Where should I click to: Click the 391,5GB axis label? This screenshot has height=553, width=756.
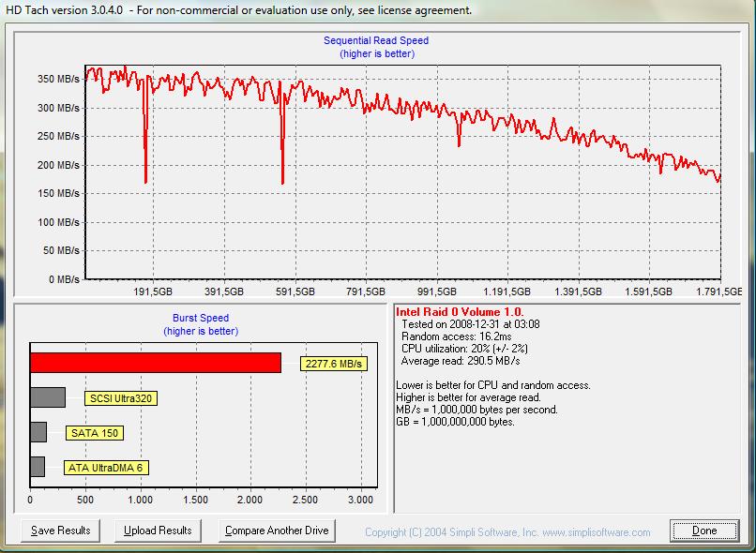point(224,291)
